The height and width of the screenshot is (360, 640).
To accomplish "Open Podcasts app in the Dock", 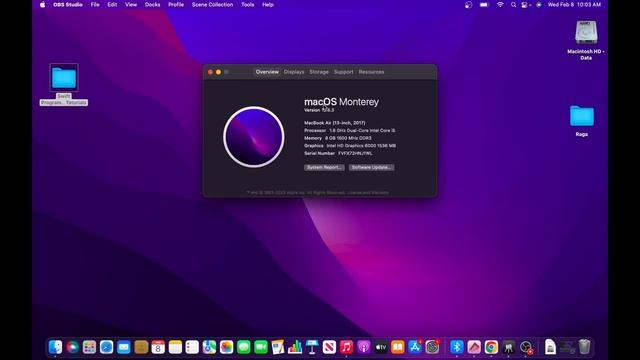I will (x=364, y=347).
